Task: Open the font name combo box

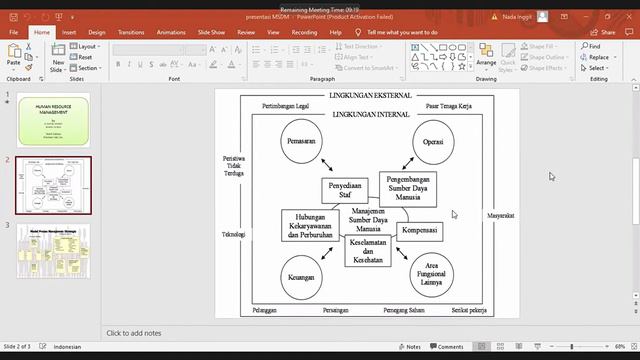Action: [149, 50]
